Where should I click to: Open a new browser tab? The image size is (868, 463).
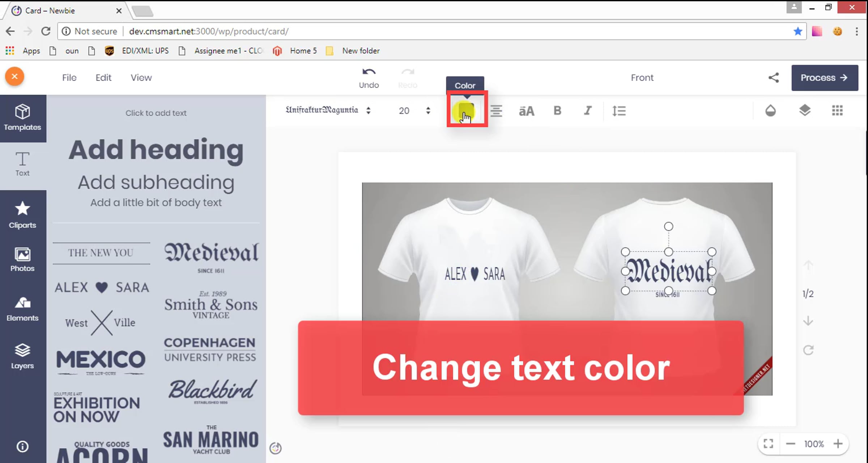coord(142,11)
